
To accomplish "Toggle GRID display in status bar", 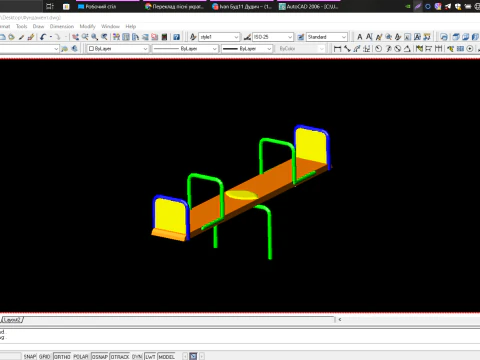I will pos(44,357).
